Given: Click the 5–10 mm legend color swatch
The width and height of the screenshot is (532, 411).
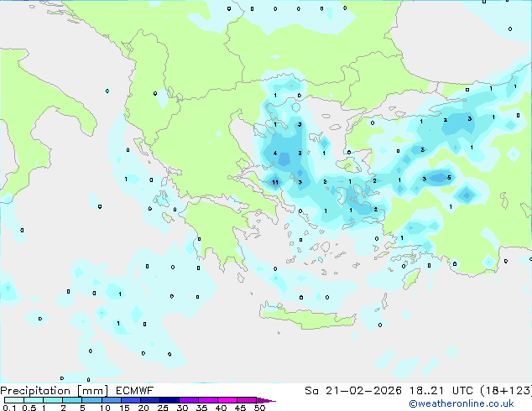Looking at the screenshot, I should click(91, 400).
